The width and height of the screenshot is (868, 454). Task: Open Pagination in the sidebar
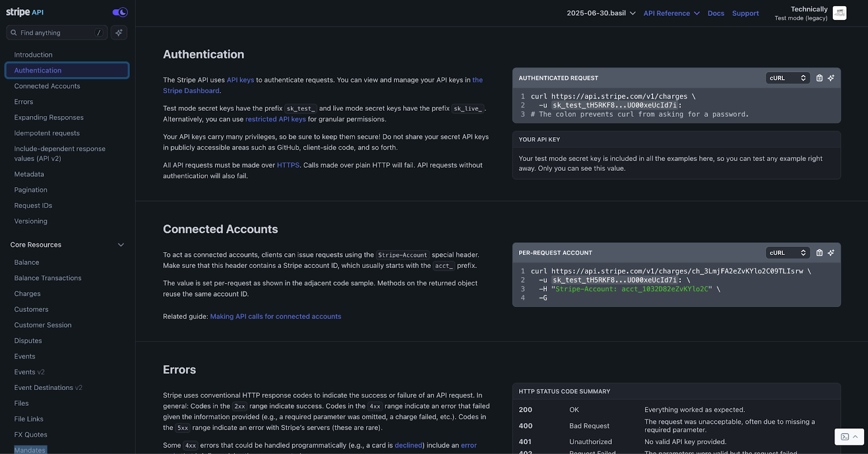(31, 190)
